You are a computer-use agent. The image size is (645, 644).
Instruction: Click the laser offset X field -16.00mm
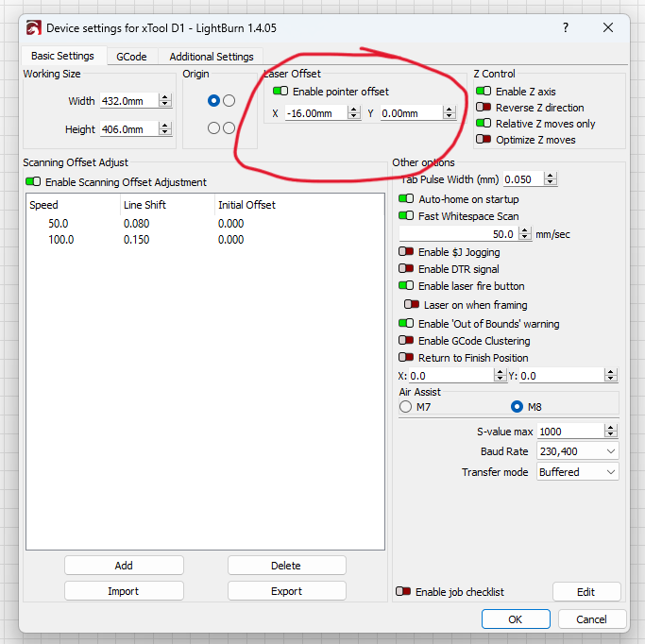click(316, 113)
